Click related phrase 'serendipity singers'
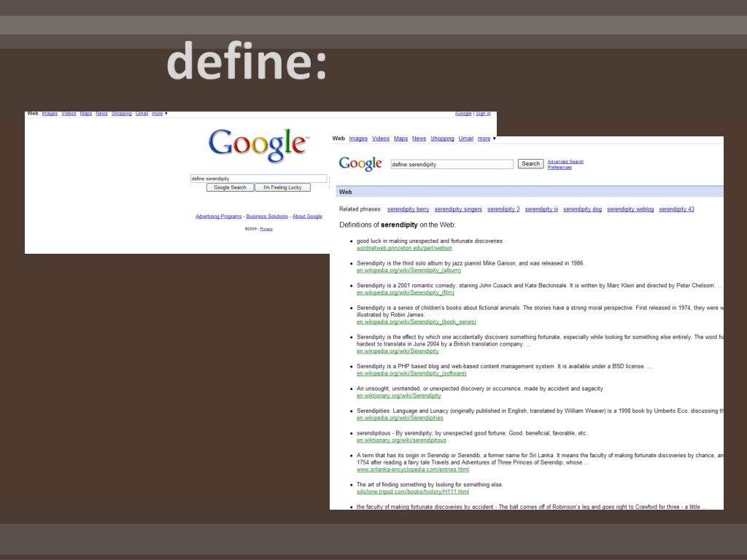Viewport: 747px width, 560px height. point(458,209)
